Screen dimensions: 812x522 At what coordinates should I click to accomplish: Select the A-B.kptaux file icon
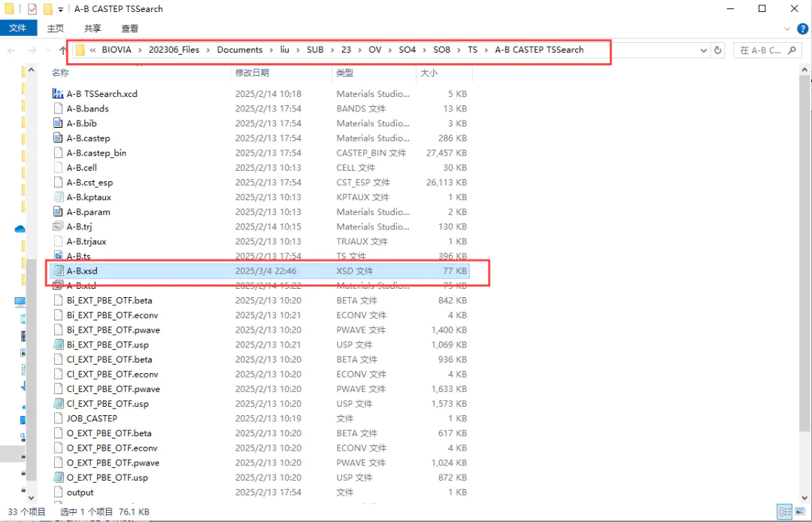pyautogui.click(x=59, y=197)
